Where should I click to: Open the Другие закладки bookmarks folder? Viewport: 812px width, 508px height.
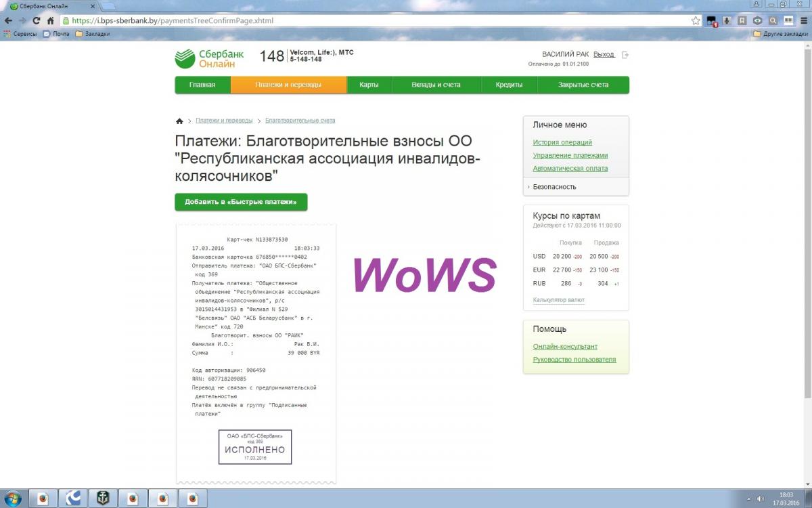coord(780,33)
